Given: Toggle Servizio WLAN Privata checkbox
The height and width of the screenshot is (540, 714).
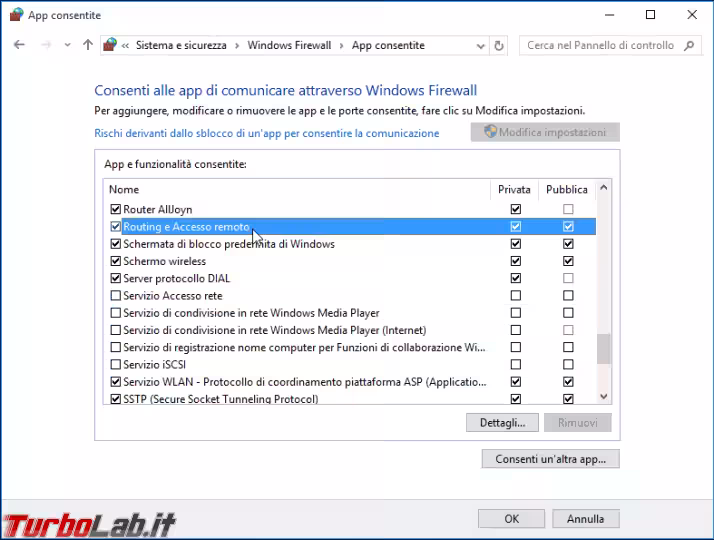Looking at the screenshot, I should pos(515,382).
